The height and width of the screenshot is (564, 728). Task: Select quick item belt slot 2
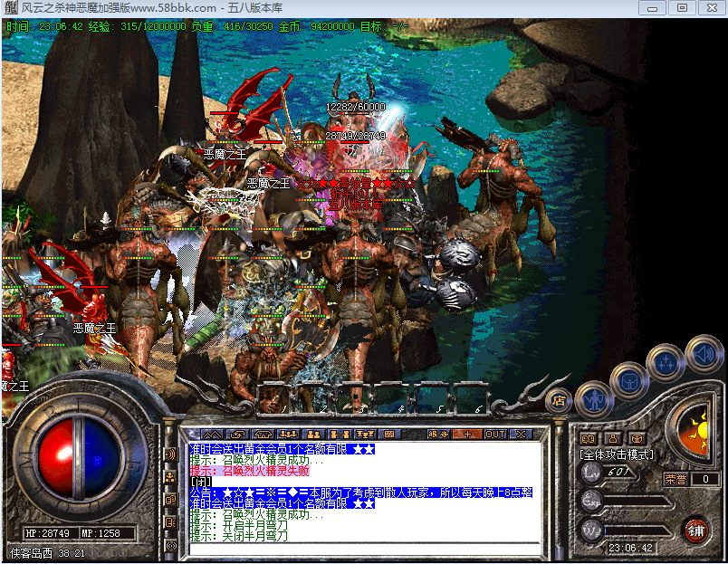point(314,398)
